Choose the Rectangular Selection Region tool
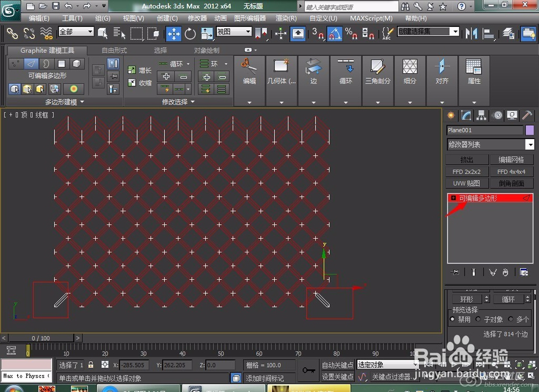The height and width of the screenshot is (392, 539). point(136,33)
